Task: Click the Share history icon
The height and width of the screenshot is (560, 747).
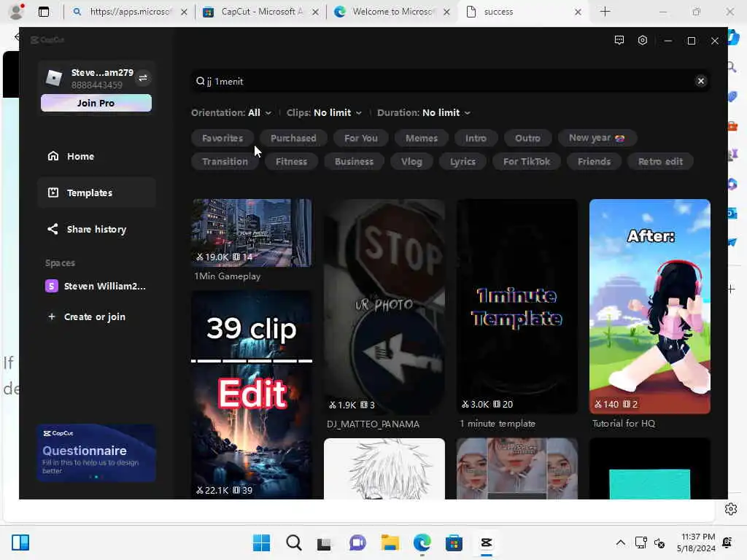Action: (x=53, y=229)
